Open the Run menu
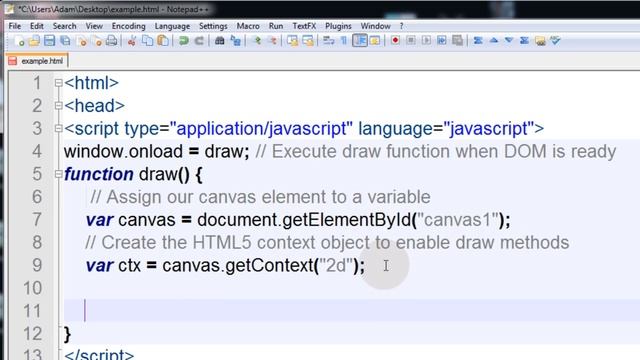The image size is (640, 360). pos(276,26)
